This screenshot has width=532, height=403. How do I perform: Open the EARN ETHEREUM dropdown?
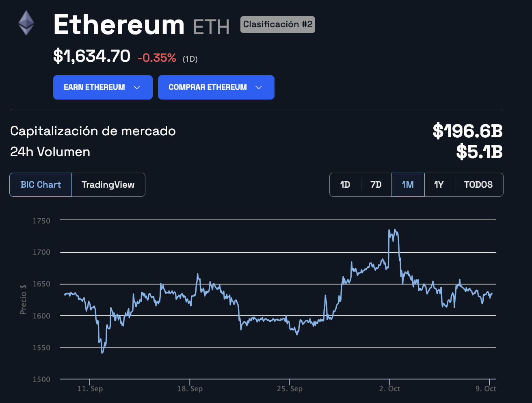pos(103,87)
